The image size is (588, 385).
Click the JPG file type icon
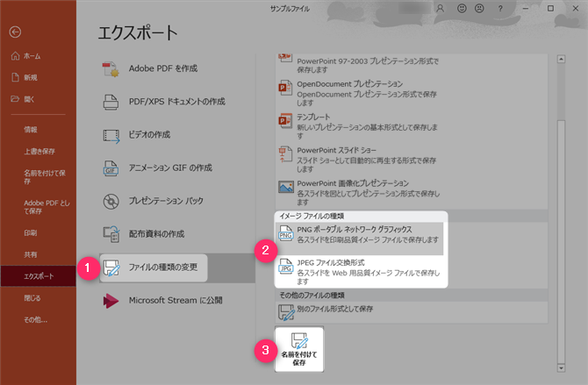(x=285, y=267)
